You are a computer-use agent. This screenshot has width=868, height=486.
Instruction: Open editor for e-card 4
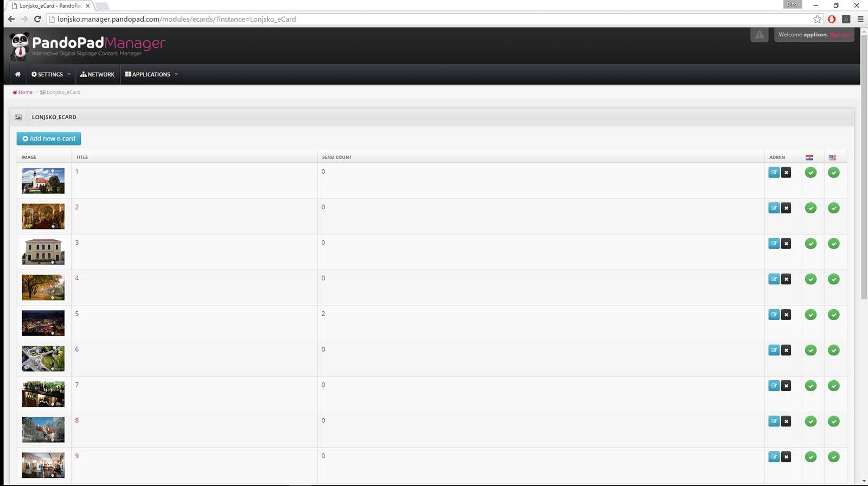(x=774, y=279)
